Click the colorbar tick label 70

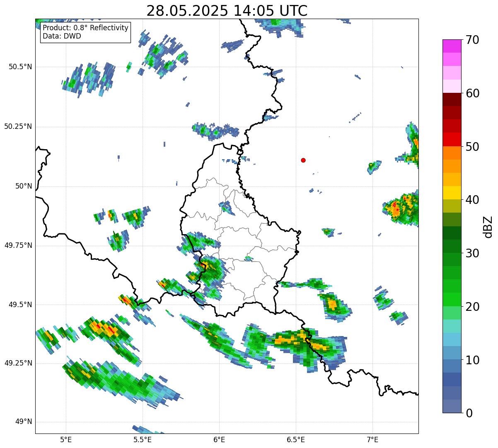pos(472,40)
